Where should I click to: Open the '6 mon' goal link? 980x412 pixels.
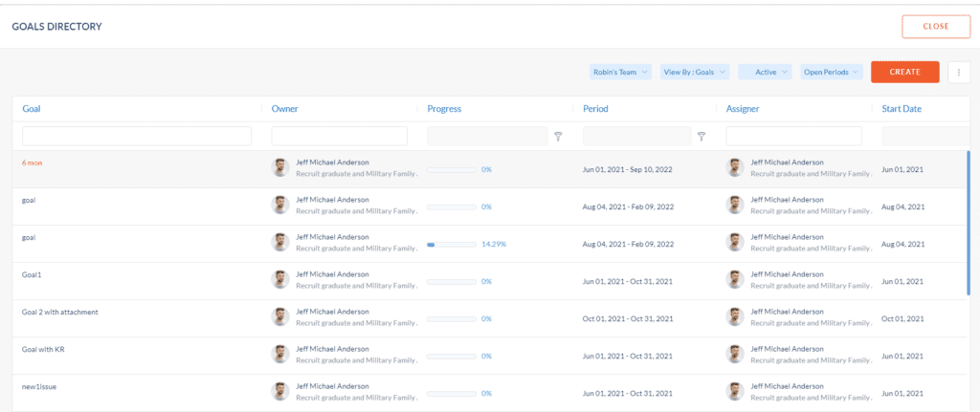(32, 163)
